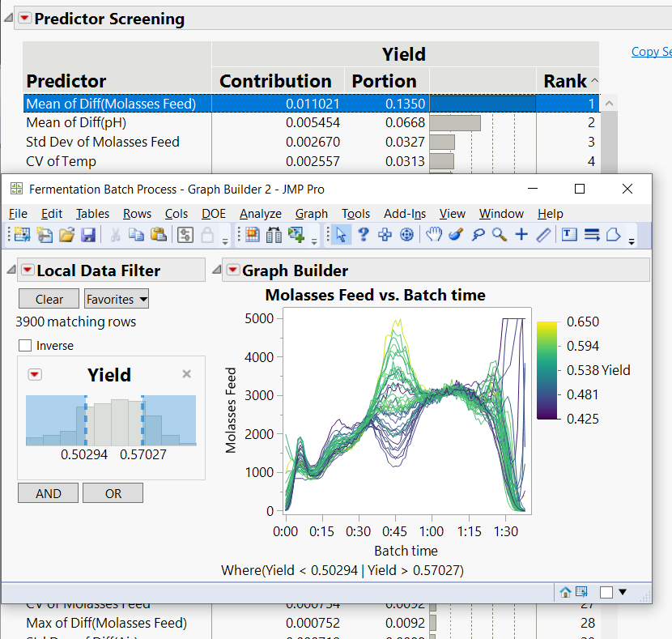Open the Graph Builder red triangle menu

[232, 271]
